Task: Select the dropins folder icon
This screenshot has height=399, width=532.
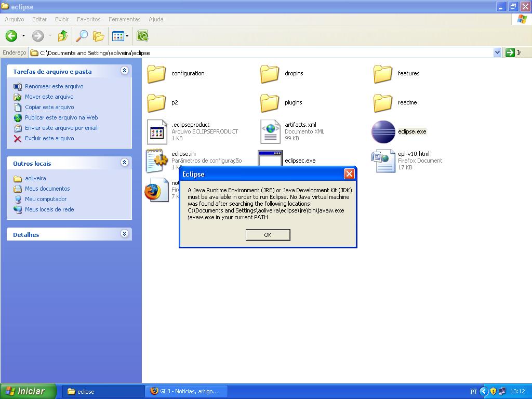Action: (x=270, y=74)
